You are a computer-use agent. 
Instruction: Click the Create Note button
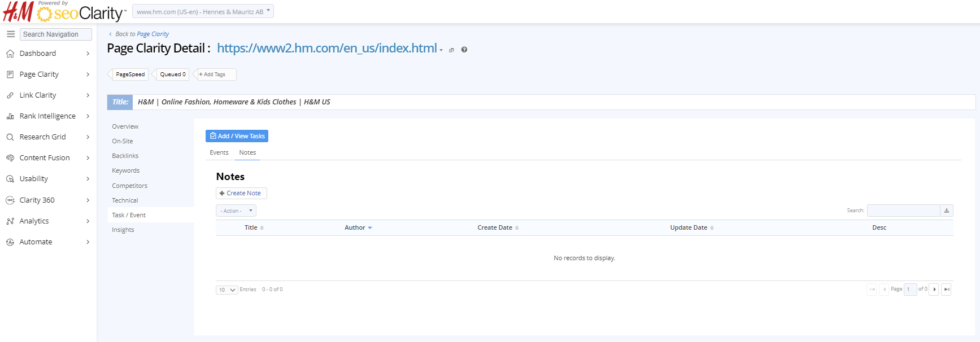241,193
